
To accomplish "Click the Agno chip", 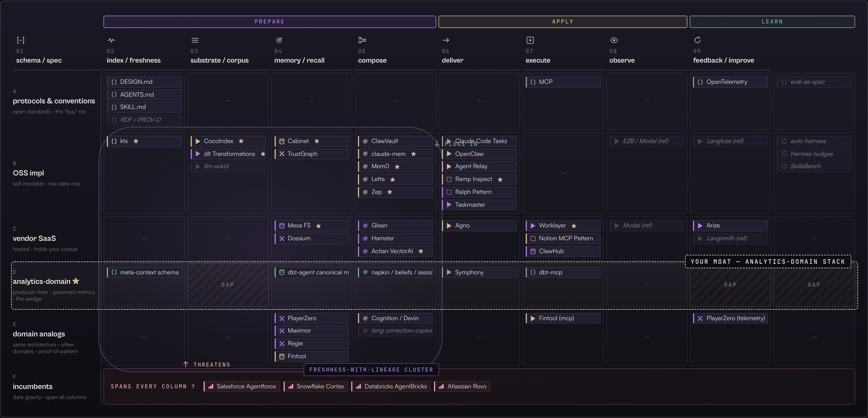I will (479, 225).
